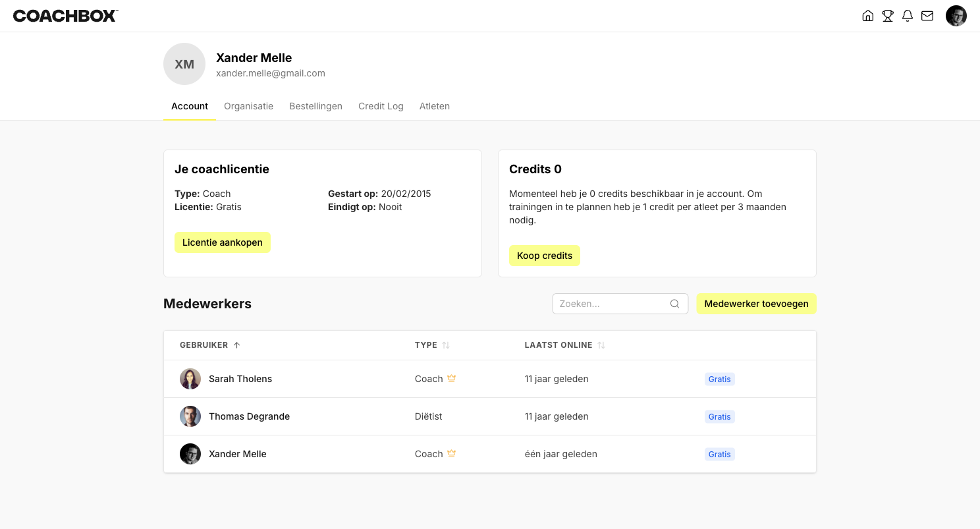Click the XM initials avatar
The height and width of the screenshot is (529, 980).
coord(184,64)
